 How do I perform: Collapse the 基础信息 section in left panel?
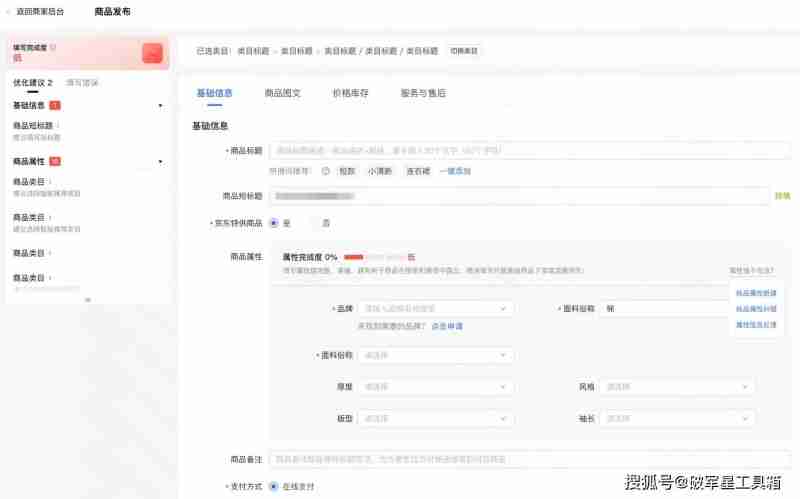click(x=160, y=106)
